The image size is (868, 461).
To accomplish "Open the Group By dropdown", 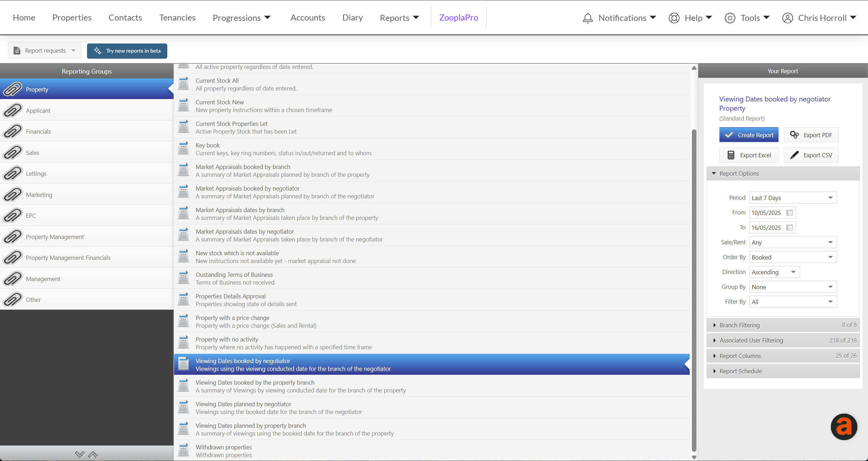I will tap(793, 287).
